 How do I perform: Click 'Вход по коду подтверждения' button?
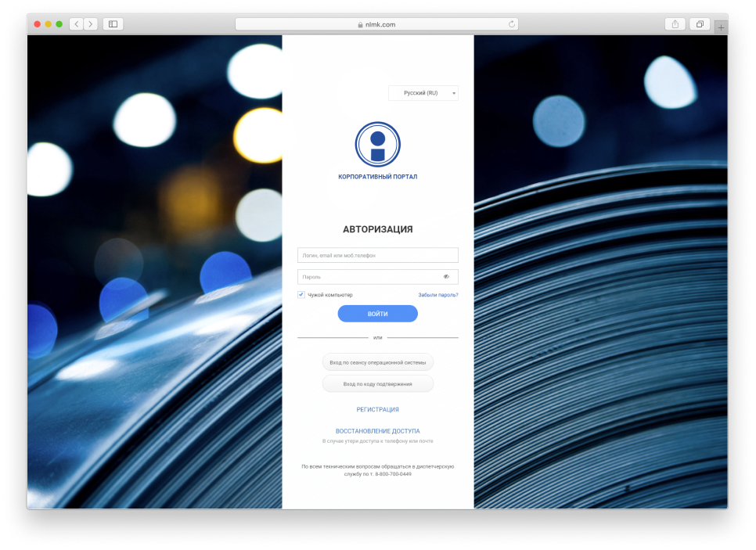377,384
